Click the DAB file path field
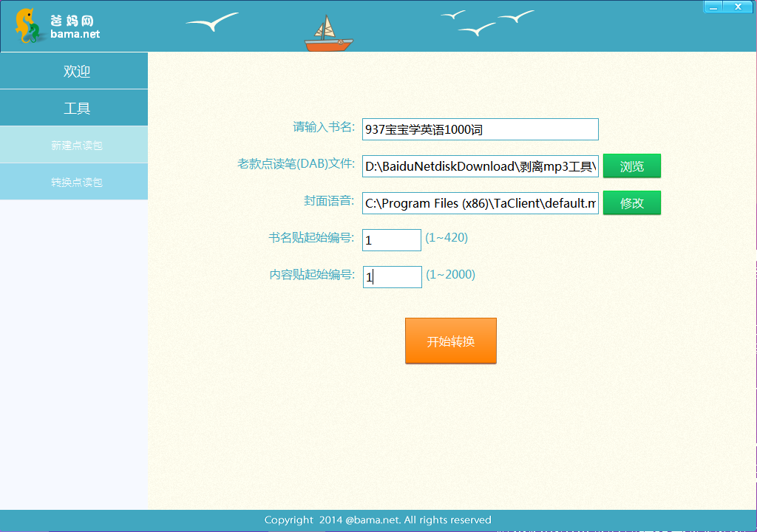The image size is (757, 532). (x=480, y=166)
